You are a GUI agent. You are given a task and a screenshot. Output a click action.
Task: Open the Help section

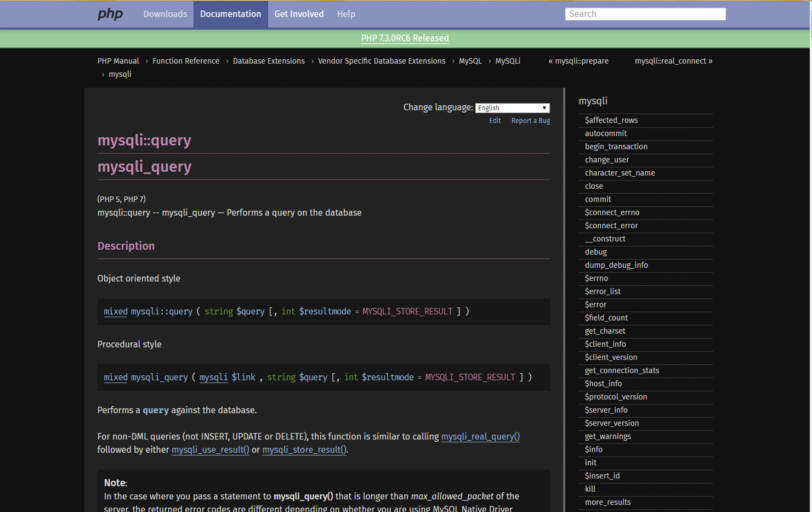pyautogui.click(x=346, y=14)
